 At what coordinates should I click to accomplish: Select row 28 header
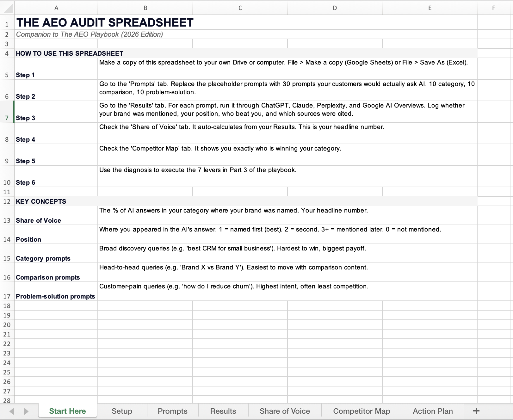7,400
